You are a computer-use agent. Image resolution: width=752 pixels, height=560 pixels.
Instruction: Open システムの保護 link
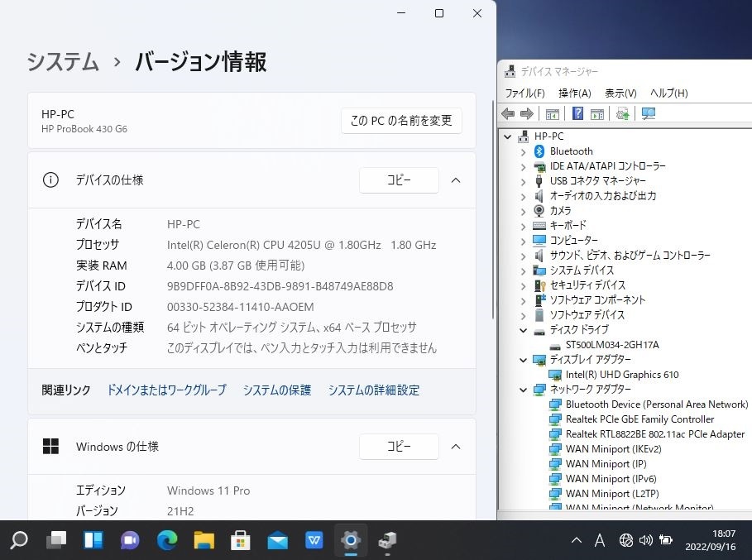(276, 390)
